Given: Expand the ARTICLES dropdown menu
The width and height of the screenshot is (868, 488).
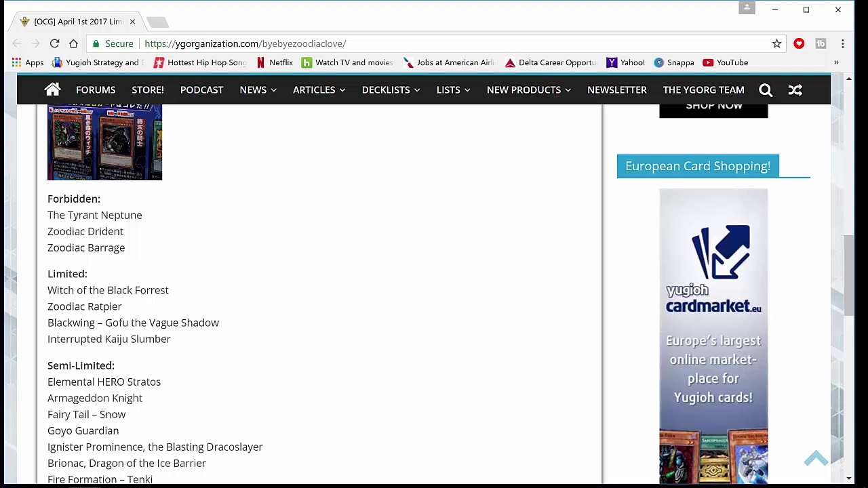Looking at the screenshot, I should click(x=319, y=89).
